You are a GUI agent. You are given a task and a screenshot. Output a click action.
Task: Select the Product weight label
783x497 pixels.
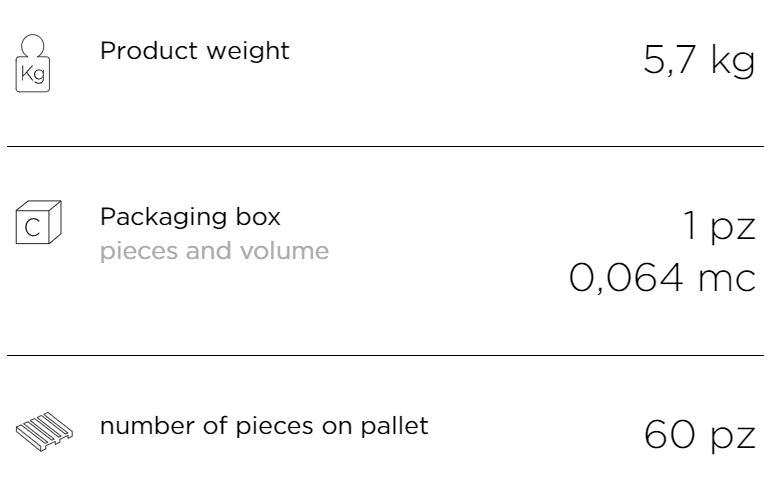(194, 51)
